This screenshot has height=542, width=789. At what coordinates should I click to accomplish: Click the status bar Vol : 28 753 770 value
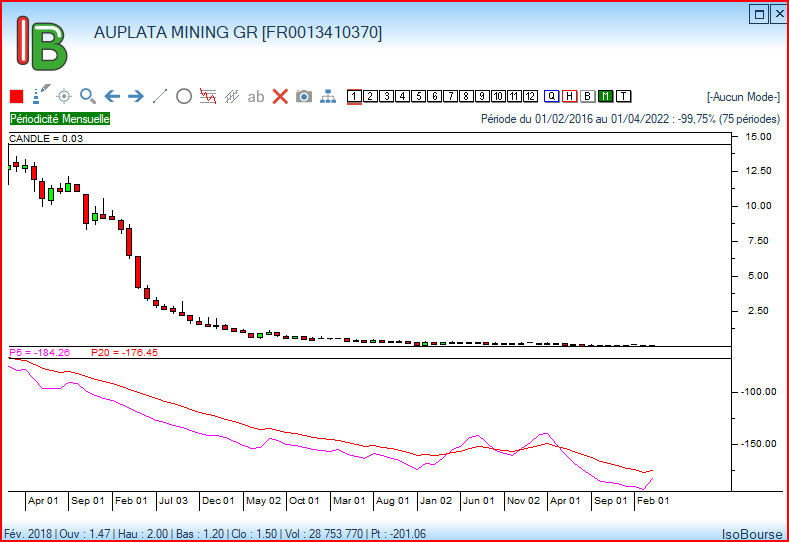coord(324,533)
